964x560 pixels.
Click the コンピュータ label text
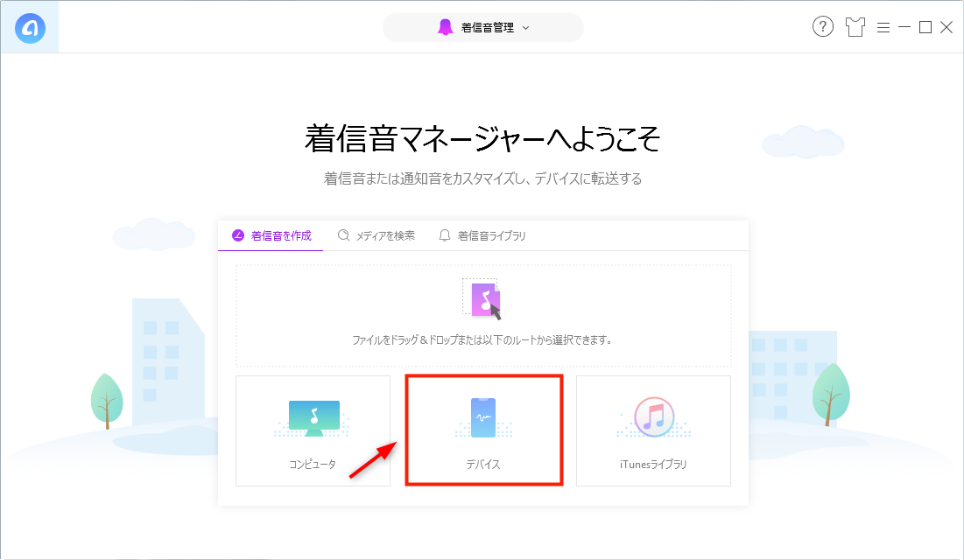click(x=313, y=464)
